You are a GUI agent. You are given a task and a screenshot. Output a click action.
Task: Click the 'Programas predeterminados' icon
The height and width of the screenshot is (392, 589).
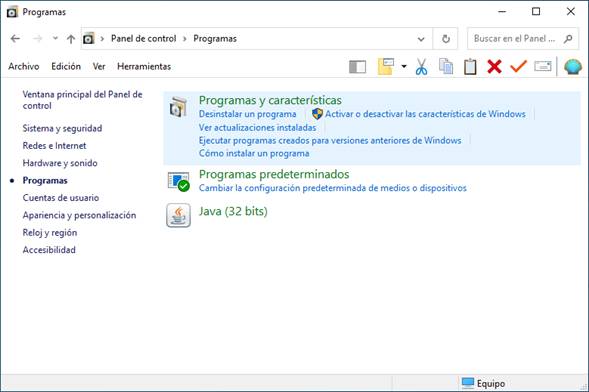click(178, 181)
